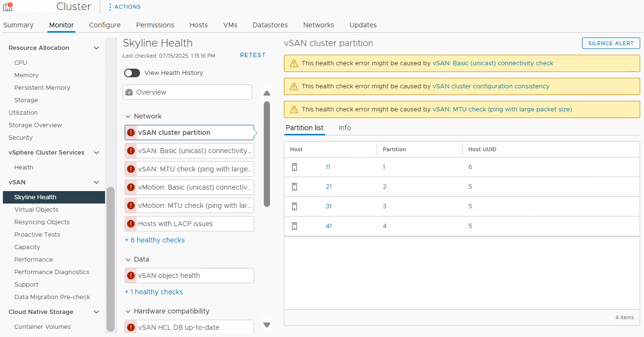
Task: Click error icon beside Hosts with LACP issues
Action: click(131, 224)
